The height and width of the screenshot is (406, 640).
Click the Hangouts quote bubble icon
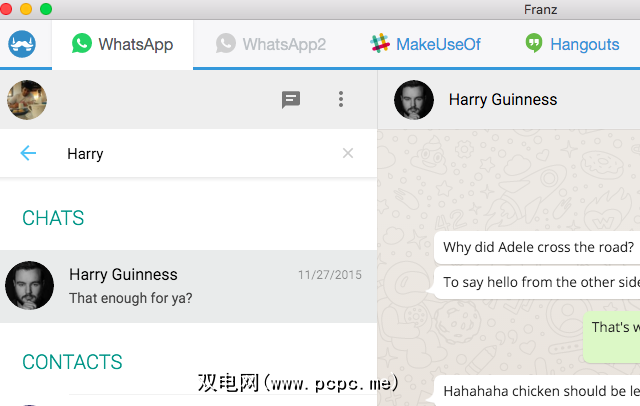534,43
